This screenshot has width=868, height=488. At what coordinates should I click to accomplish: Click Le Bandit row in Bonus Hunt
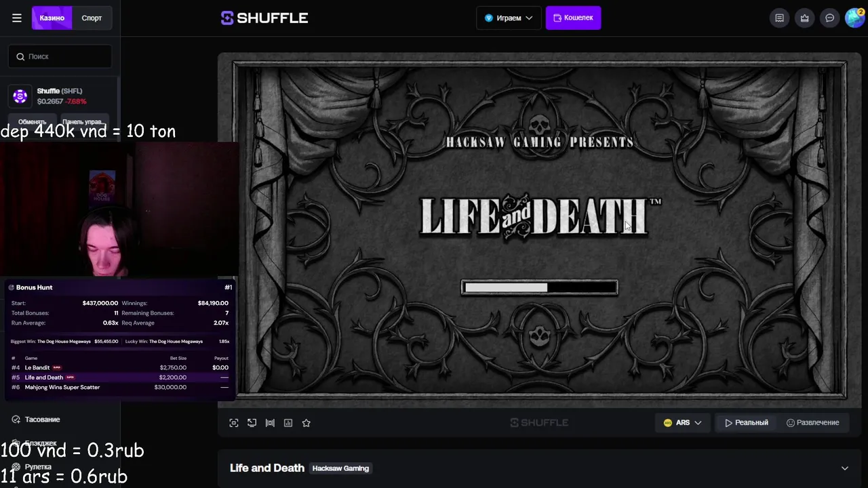[x=120, y=367]
